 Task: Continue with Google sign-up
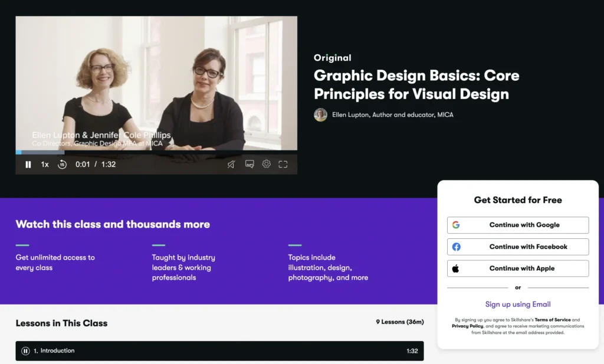point(518,225)
